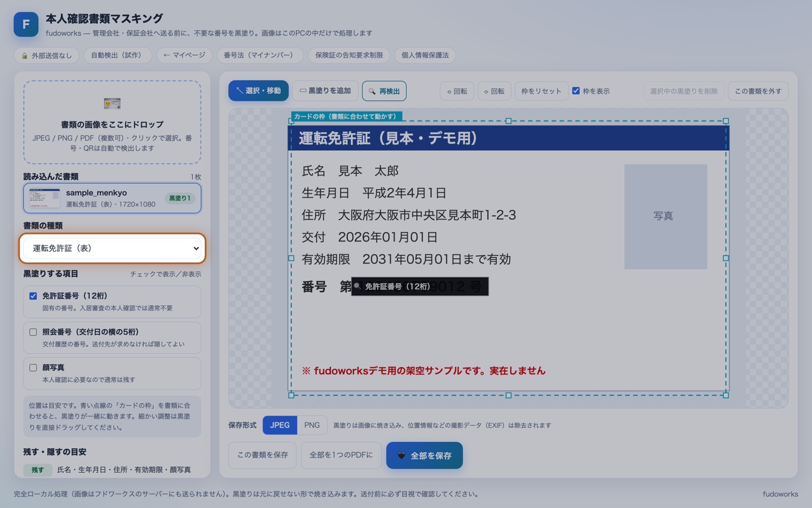The width and height of the screenshot is (812, 508).
Task: Click 全部を保存 button
Action: click(x=425, y=455)
